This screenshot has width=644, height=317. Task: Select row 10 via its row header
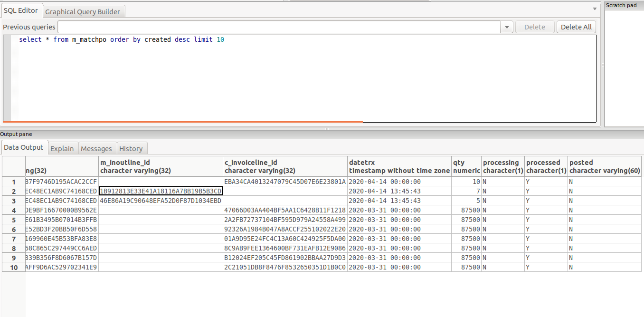pyautogui.click(x=14, y=267)
